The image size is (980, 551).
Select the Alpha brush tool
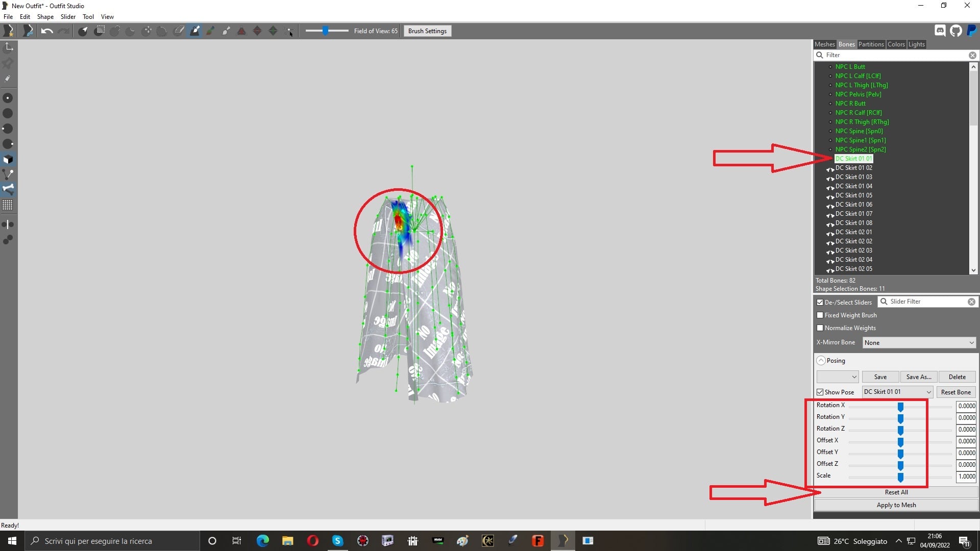226,31
